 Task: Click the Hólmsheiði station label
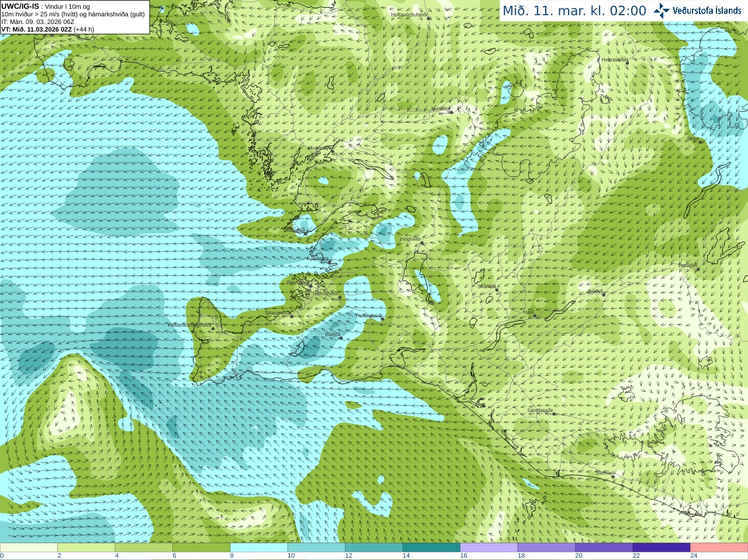point(326,293)
